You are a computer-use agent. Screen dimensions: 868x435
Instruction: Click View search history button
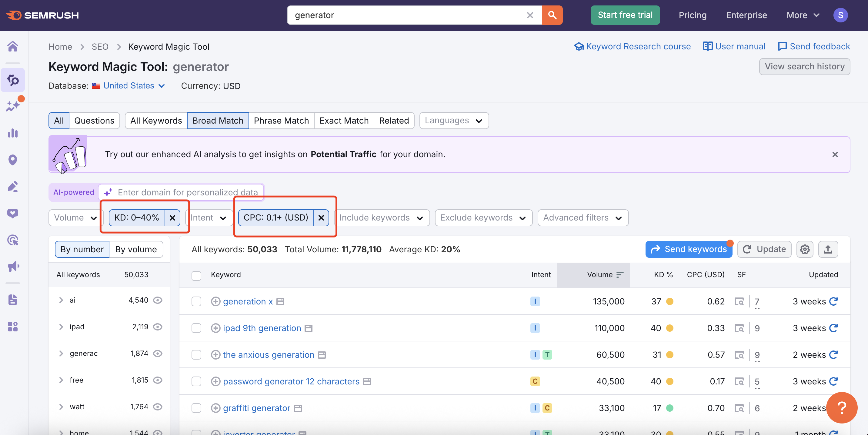coord(804,67)
